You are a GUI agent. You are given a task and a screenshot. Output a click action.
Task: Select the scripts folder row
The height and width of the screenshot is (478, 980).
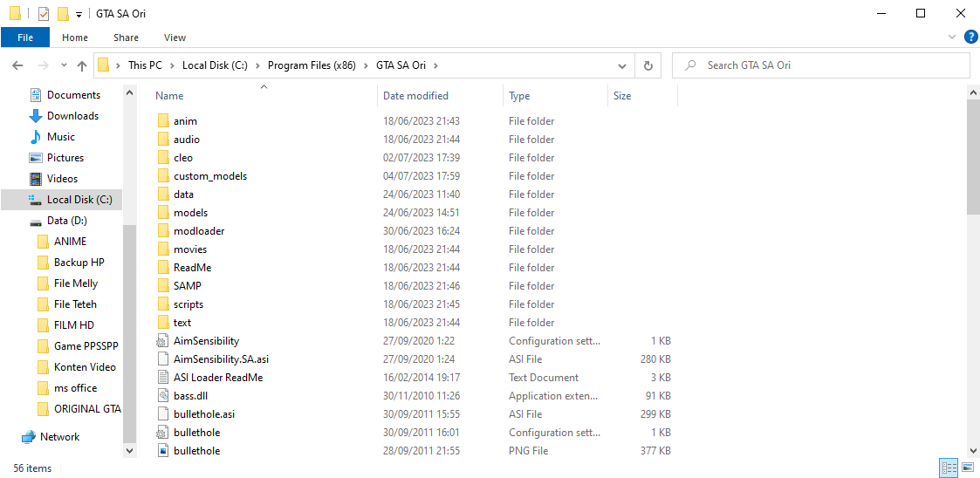[x=415, y=304]
